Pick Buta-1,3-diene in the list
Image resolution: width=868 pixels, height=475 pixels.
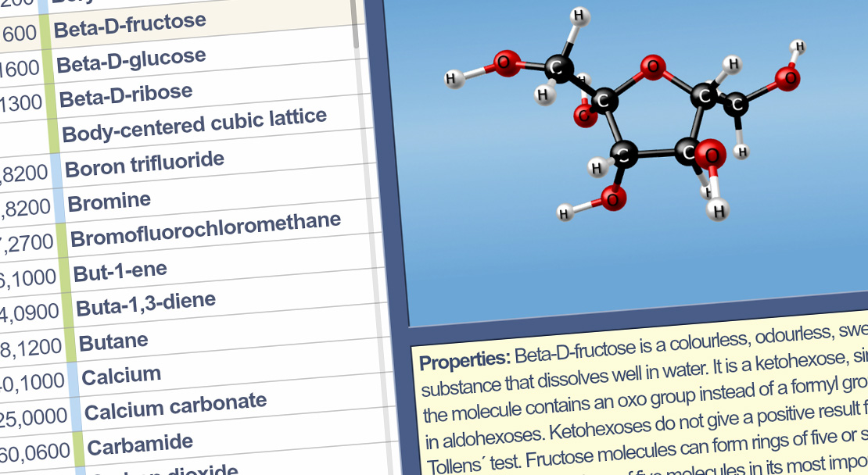point(145,305)
